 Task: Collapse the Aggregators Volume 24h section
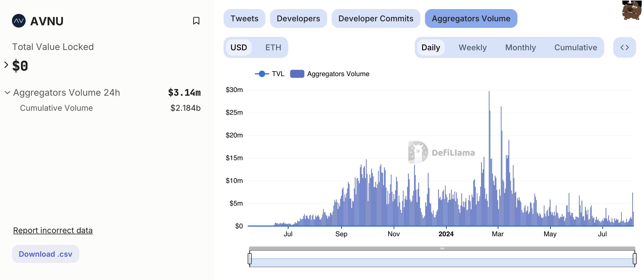7,93
